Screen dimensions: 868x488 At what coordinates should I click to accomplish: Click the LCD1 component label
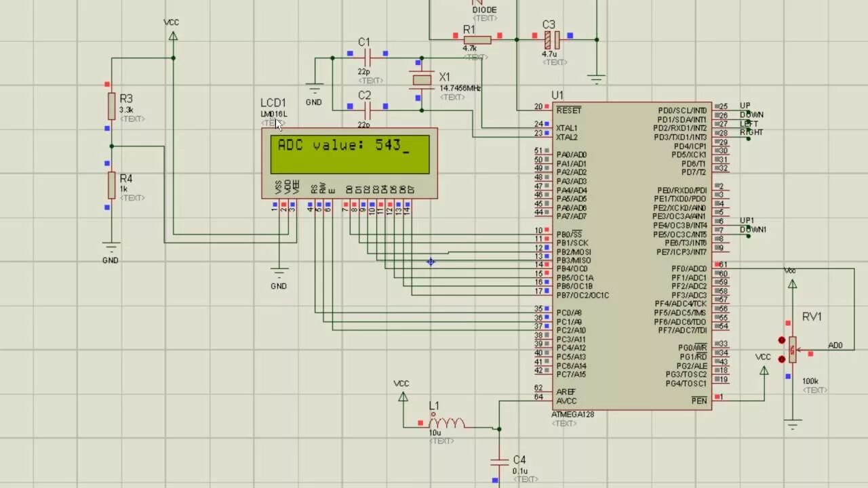tap(273, 103)
